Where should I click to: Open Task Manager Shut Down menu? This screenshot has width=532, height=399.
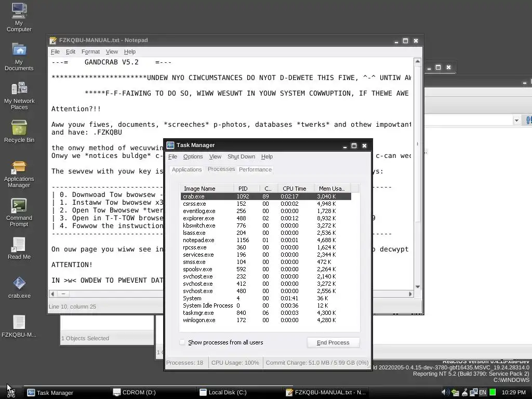pos(241,157)
